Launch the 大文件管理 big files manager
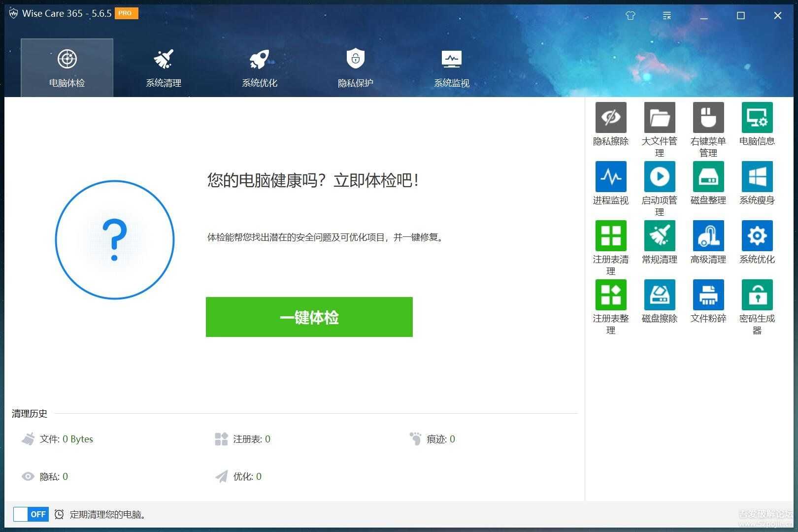 coord(659,118)
